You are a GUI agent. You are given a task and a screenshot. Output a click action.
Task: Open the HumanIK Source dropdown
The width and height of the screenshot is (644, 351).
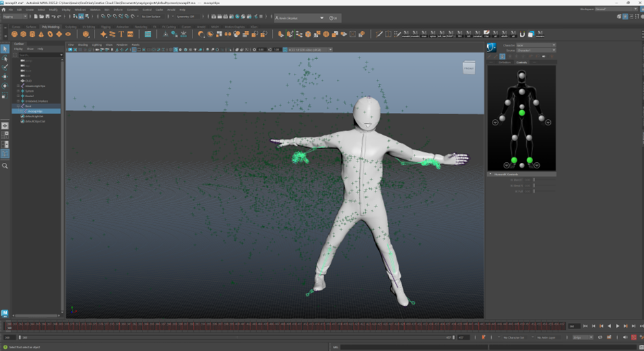[x=536, y=50]
